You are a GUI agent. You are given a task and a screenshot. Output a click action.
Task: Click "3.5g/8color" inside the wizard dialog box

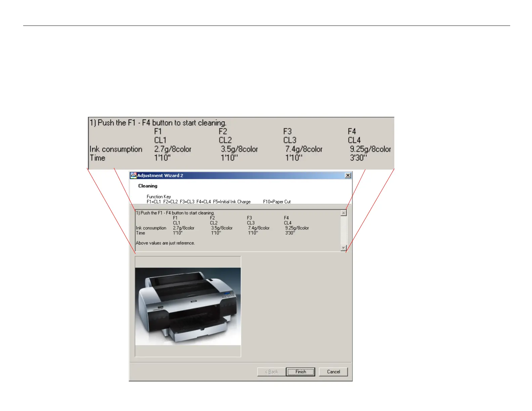tap(222, 228)
